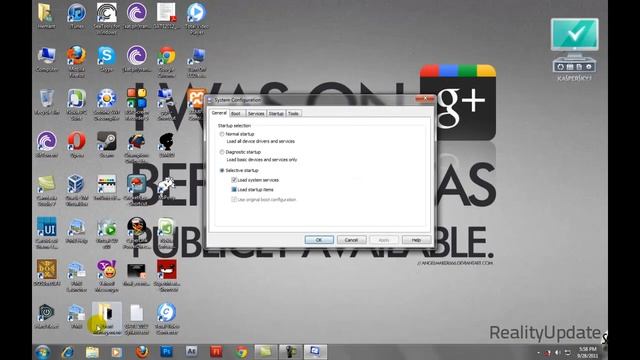
Task: Open the Services tab
Action: [256, 113]
